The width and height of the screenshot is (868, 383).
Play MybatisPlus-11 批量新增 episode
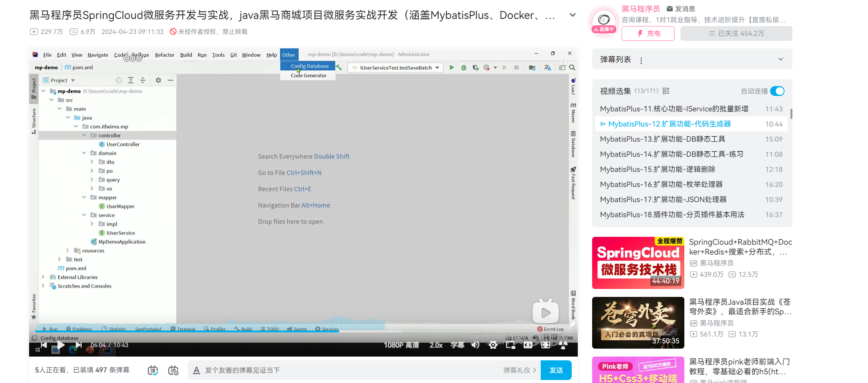click(691, 109)
